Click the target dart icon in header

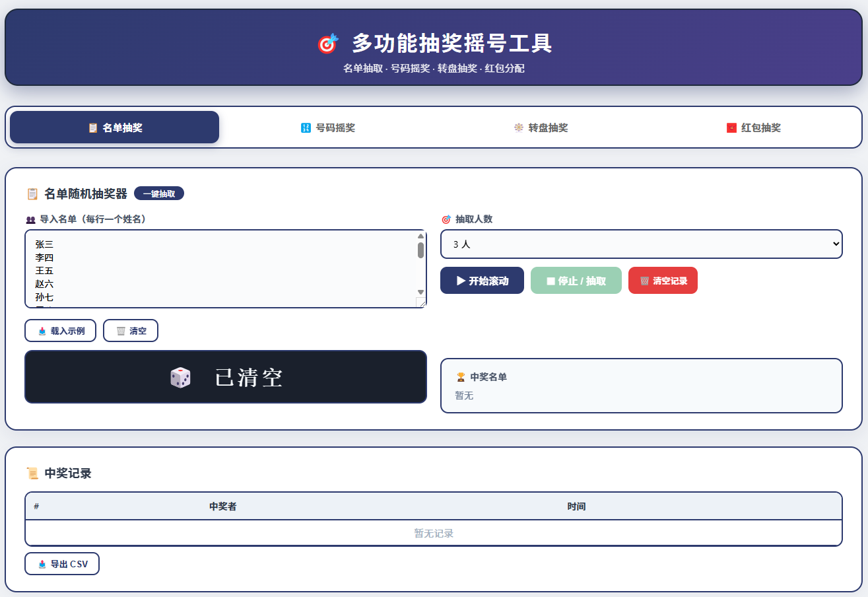(x=327, y=44)
